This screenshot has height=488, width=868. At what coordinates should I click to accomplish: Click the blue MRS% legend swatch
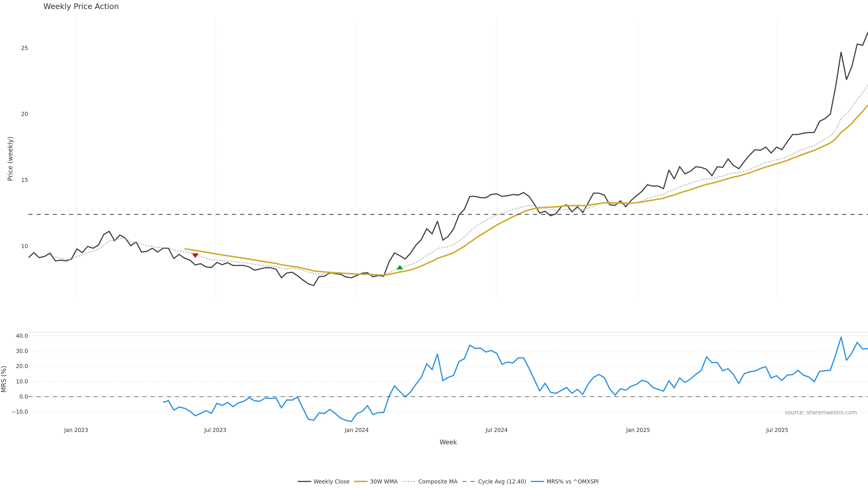point(537,482)
